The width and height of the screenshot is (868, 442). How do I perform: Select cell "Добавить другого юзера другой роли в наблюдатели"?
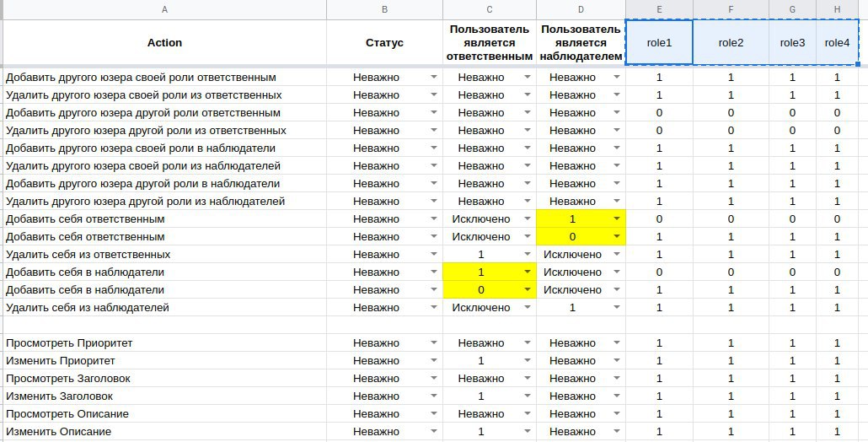pos(164,184)
